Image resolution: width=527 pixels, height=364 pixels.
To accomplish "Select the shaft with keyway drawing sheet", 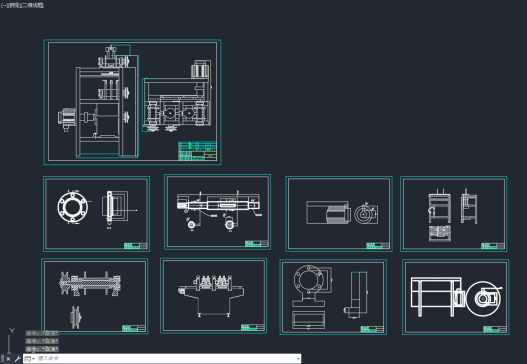I will tap(217, 212).
